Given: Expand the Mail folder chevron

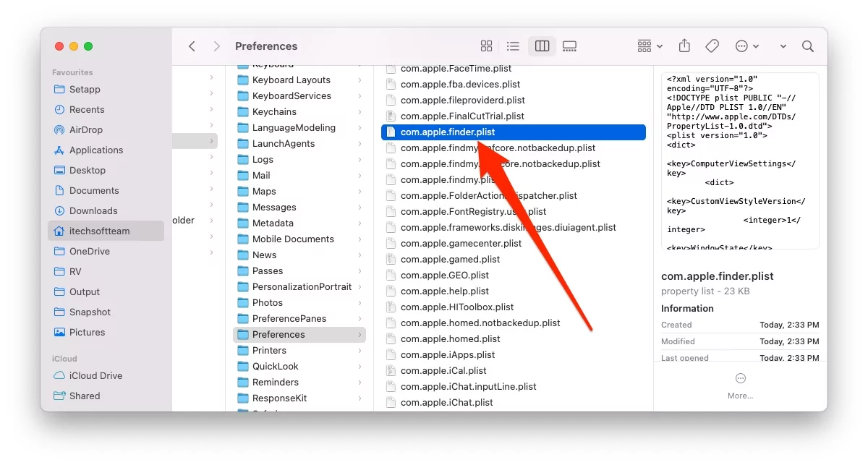Looking at the screenshot, I should point(359,176).
